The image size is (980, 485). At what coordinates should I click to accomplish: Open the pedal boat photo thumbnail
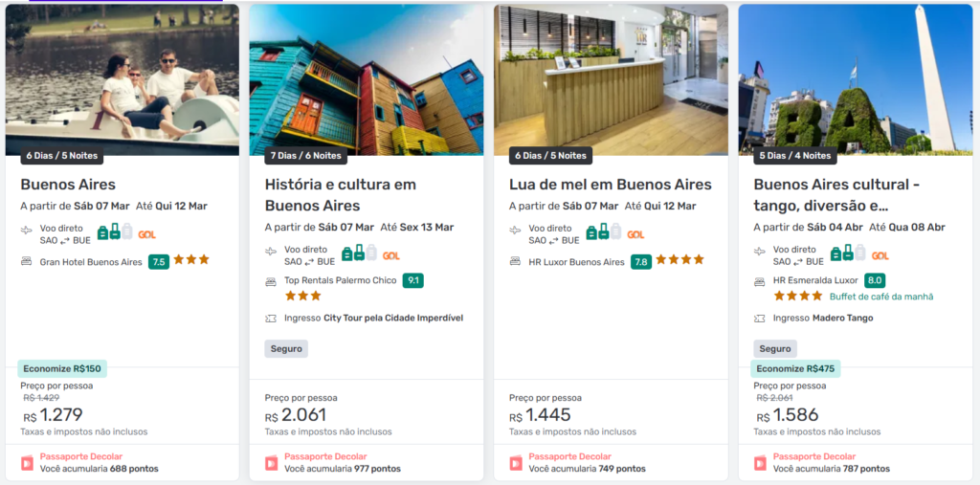[x=122, y=80]
